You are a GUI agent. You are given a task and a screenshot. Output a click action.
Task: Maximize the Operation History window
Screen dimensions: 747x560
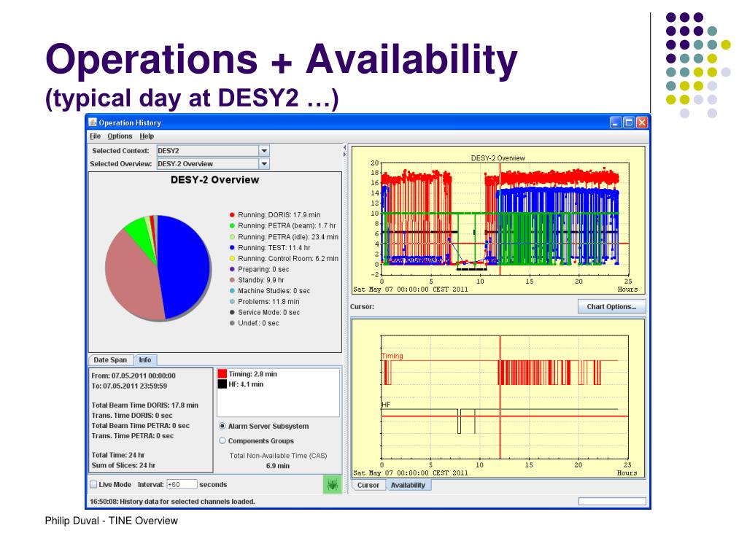point(629,122)
